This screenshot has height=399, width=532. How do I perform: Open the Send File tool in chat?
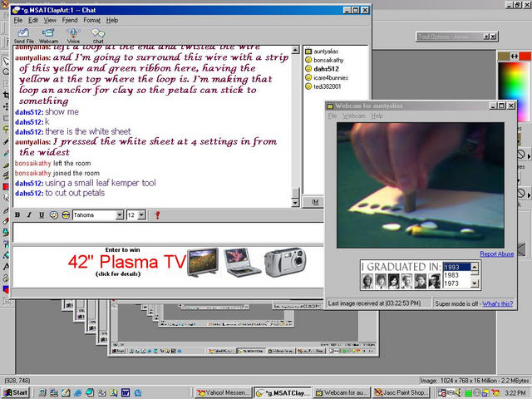coord(23,36)
